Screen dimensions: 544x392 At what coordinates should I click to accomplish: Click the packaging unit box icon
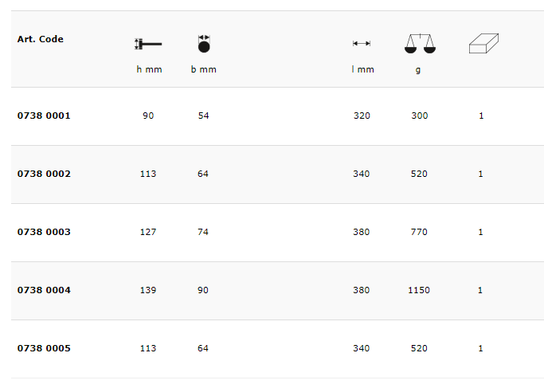[x=483, y=44]
